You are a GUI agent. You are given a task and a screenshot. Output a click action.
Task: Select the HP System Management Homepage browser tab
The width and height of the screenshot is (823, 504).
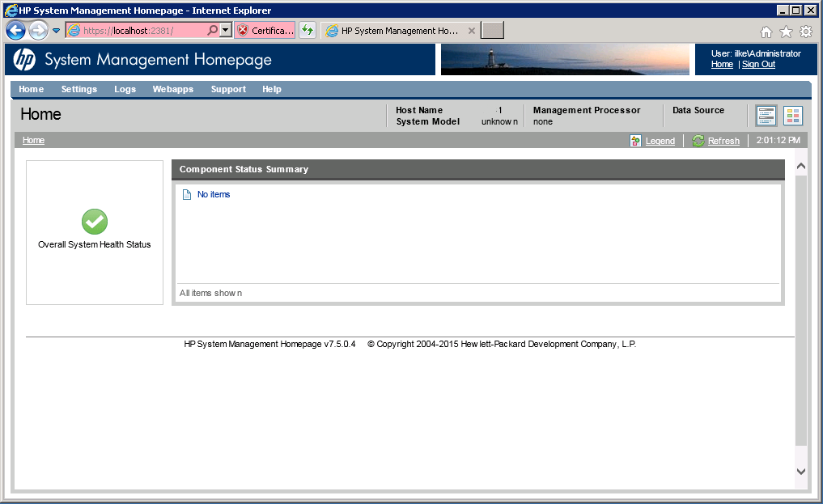pos(399,31)
